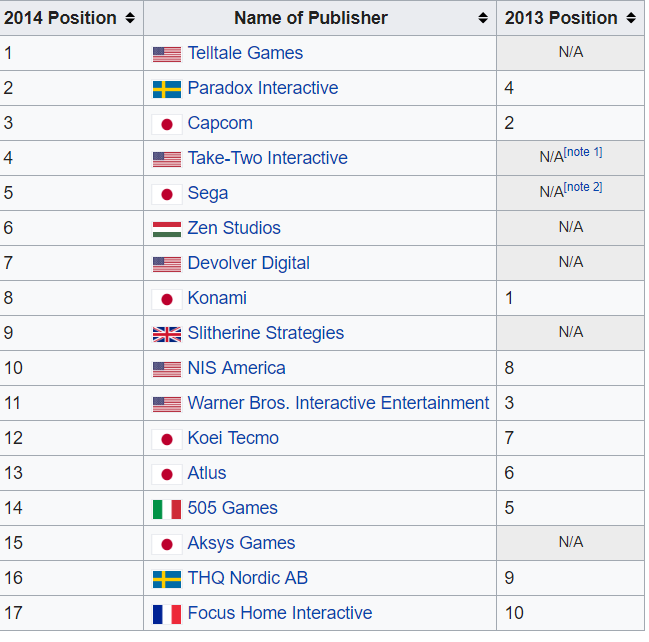This screenshot has width=649, height=642.
Task: Follow the Koei Tecmo link
Action: tap(233, 438)
